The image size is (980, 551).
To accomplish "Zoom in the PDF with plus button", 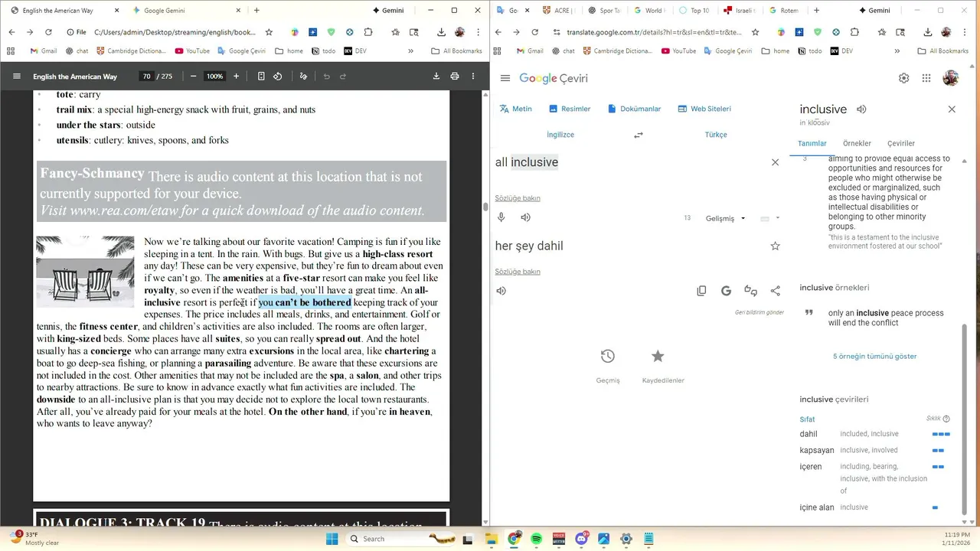I will 236,77.
